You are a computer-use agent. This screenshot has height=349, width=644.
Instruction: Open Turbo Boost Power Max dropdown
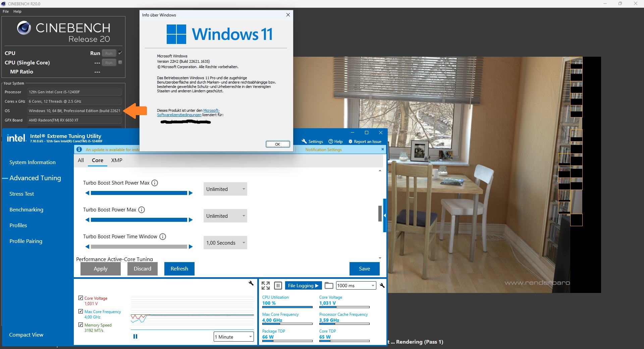tap(225, 216)
